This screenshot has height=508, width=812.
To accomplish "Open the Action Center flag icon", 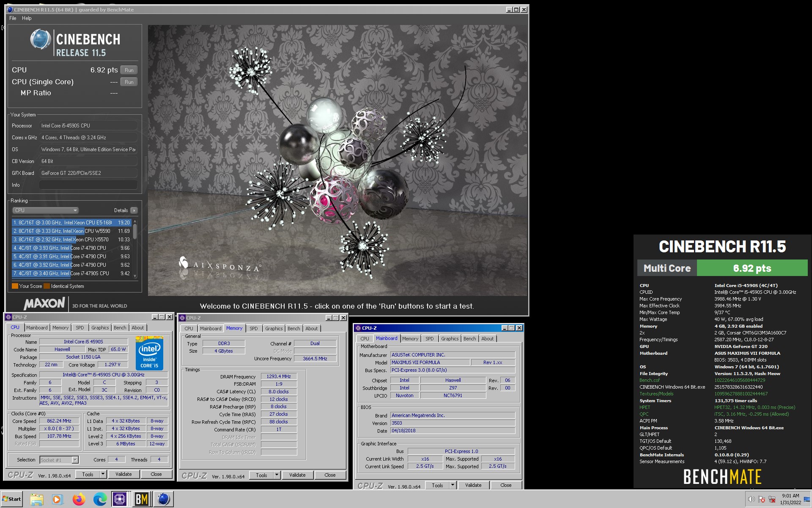I will point(762,499).
